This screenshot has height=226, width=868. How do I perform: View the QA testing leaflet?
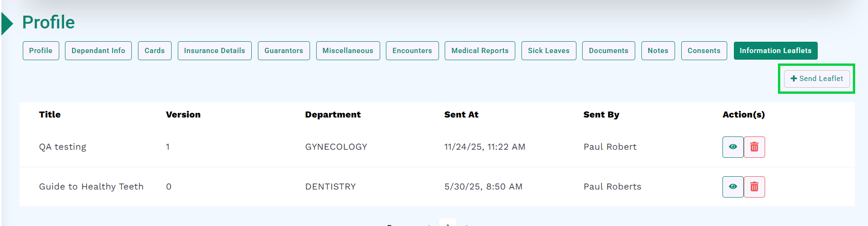click(732, 147)
